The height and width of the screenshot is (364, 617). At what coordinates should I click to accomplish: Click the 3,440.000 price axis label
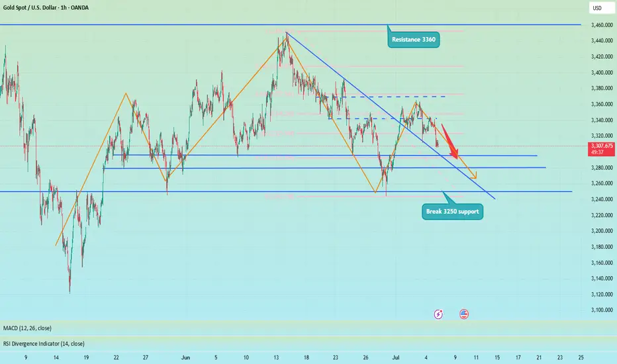(602, 40)
